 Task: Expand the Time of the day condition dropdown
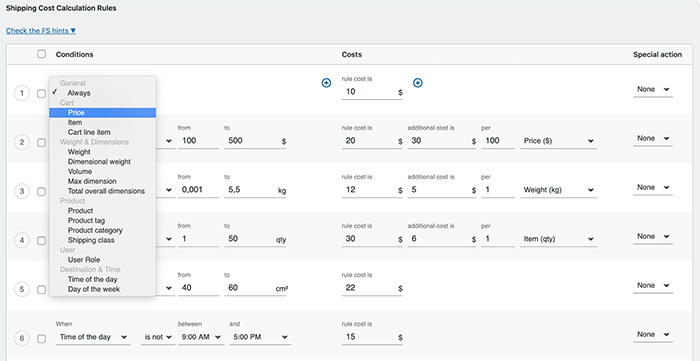click(93, 337)
